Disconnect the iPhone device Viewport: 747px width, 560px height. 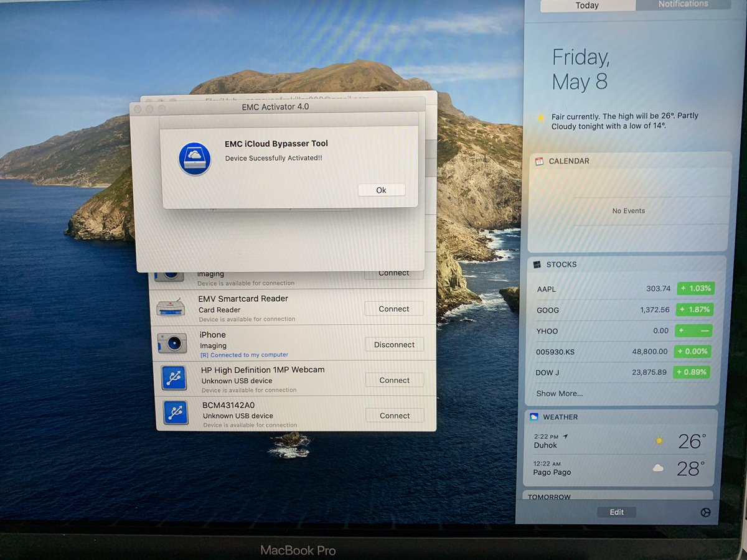click(x=394, y=345)
